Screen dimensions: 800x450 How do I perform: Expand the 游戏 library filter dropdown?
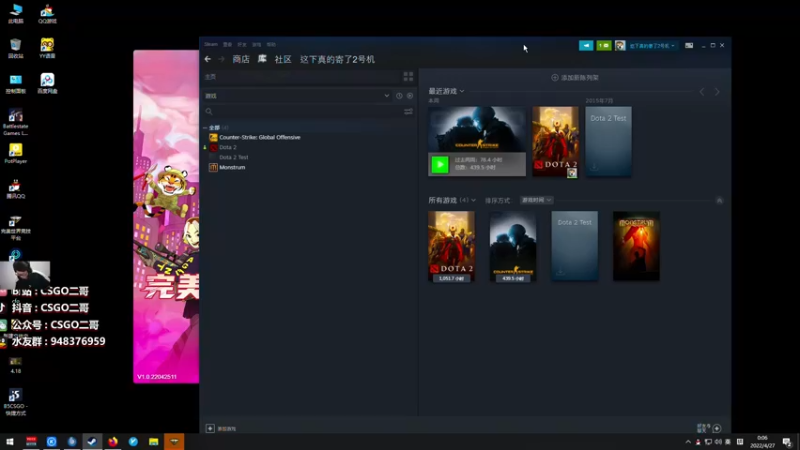(297, 95)
